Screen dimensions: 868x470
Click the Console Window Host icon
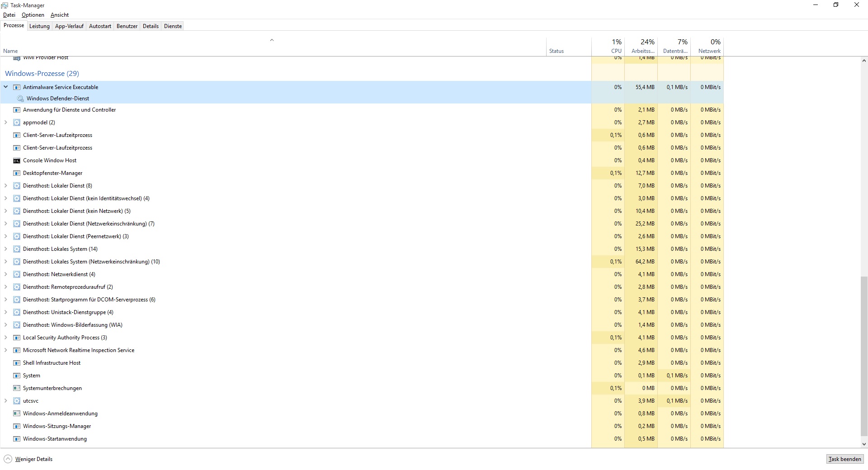17,160
